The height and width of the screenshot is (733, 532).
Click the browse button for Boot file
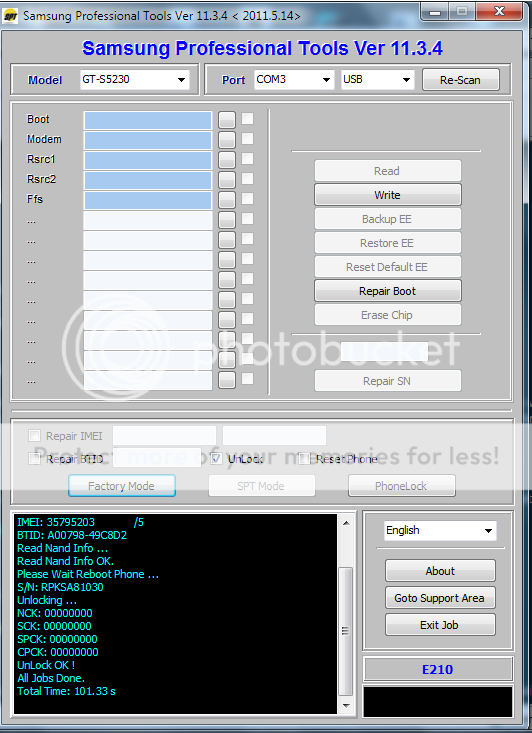227,120
